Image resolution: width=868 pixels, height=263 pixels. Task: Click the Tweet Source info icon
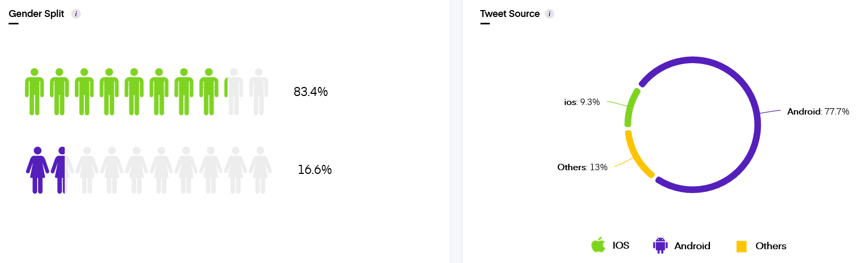pos(550,14)
